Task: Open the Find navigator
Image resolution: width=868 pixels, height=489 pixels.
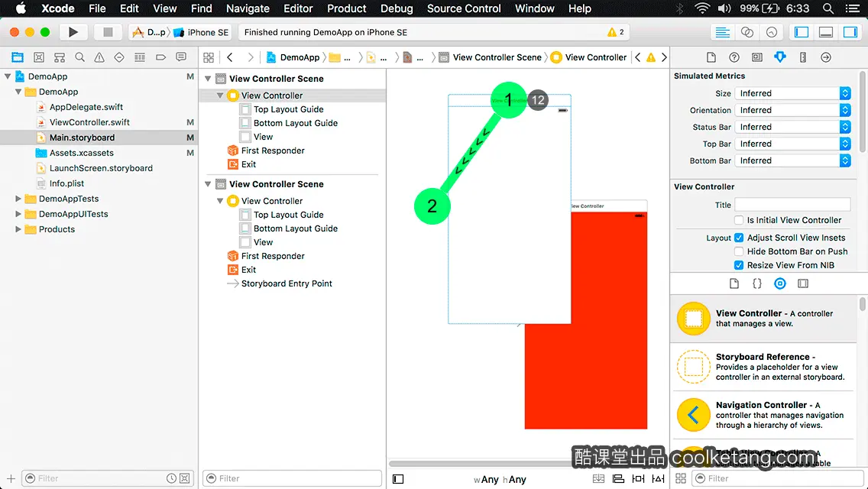Action: (79, 57)
